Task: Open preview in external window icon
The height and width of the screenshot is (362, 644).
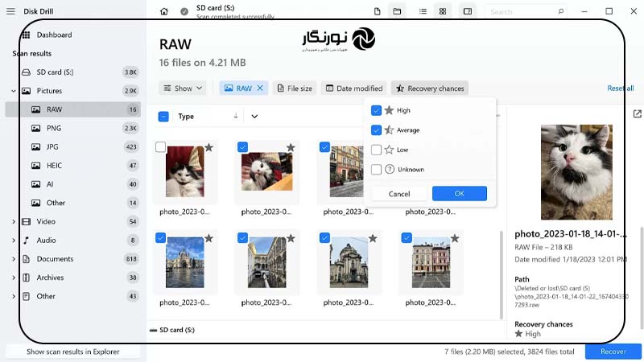Action: pos(637,113)
